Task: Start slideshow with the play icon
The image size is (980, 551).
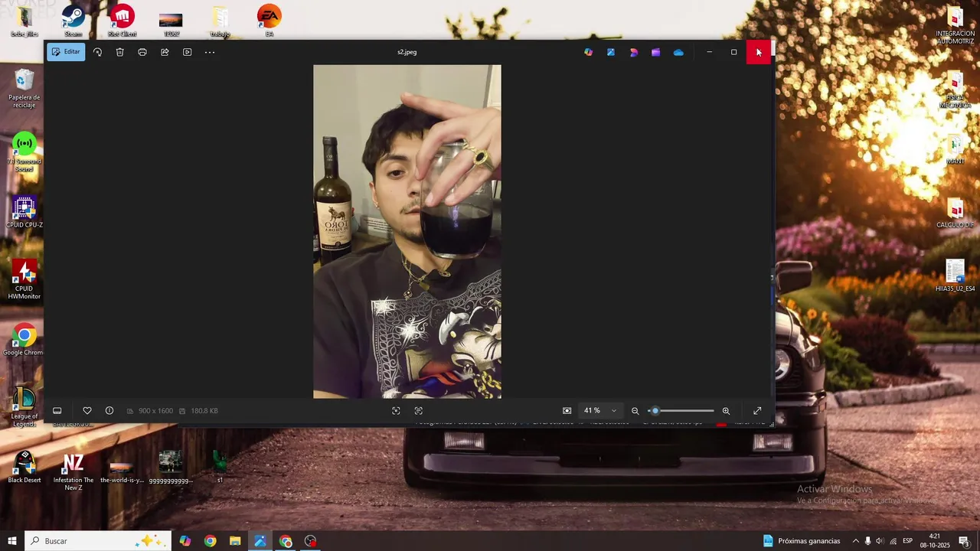Action: [187, 52]
